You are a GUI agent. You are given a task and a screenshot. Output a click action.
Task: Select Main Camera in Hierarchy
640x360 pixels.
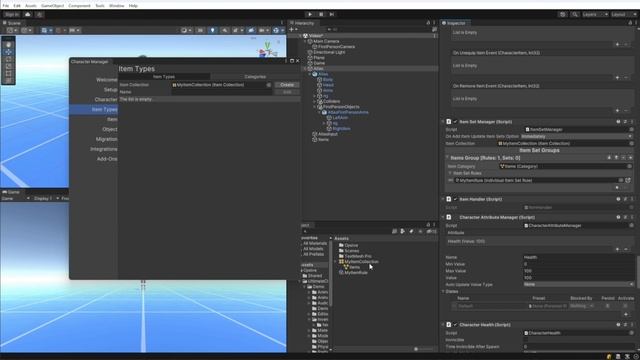pyautogui.click(x=326, y=41)
